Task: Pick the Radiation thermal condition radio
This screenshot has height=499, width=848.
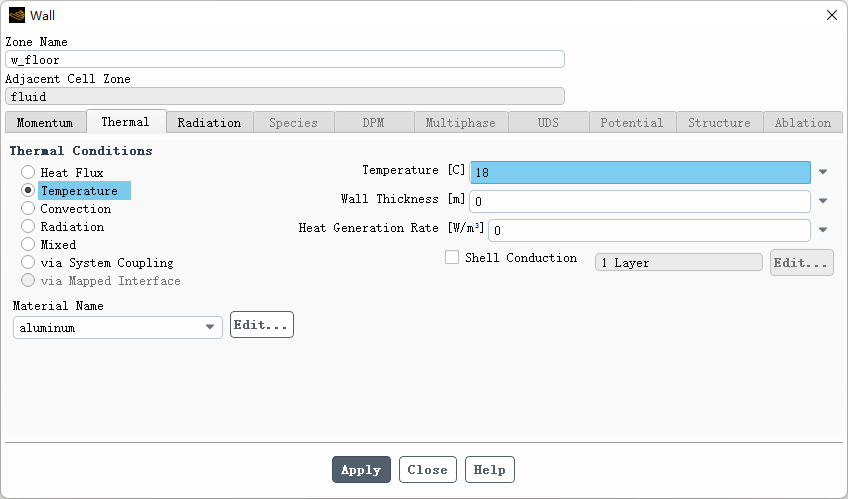Action: click(28, 227)
